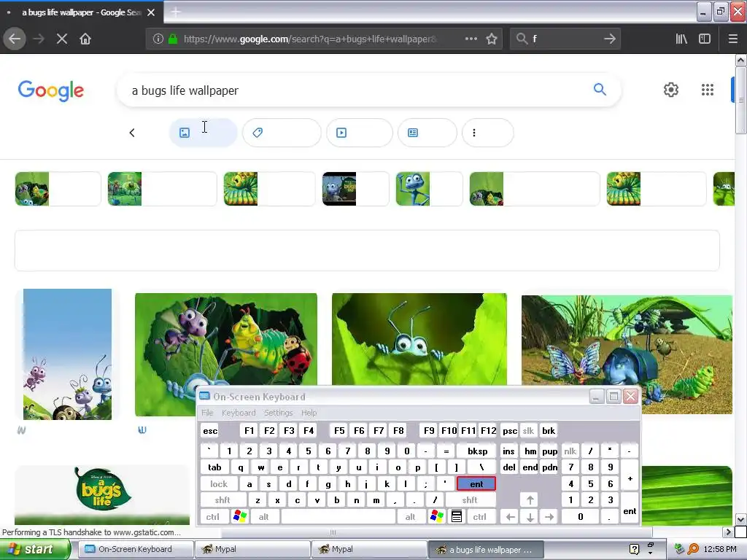Screen dimensions: 747x560
Task: Close the Google Search browser tab
Action: click(151, 12)
